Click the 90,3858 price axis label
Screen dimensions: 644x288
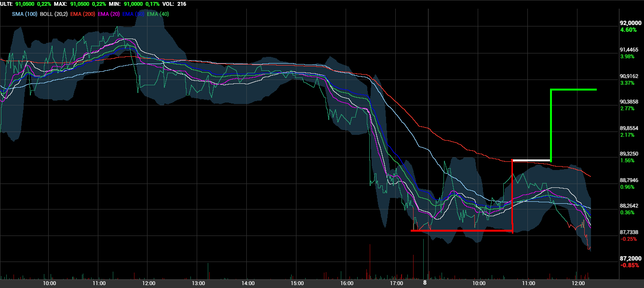630,102
